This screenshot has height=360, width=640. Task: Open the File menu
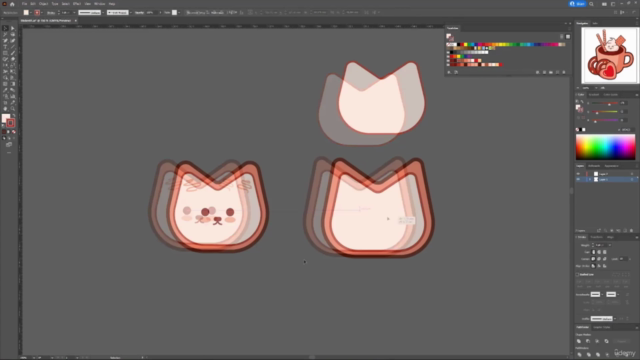tap(24, 4)
